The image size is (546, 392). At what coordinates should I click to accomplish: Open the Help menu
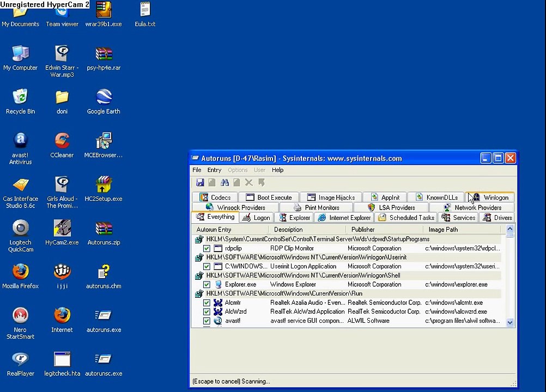277,170
